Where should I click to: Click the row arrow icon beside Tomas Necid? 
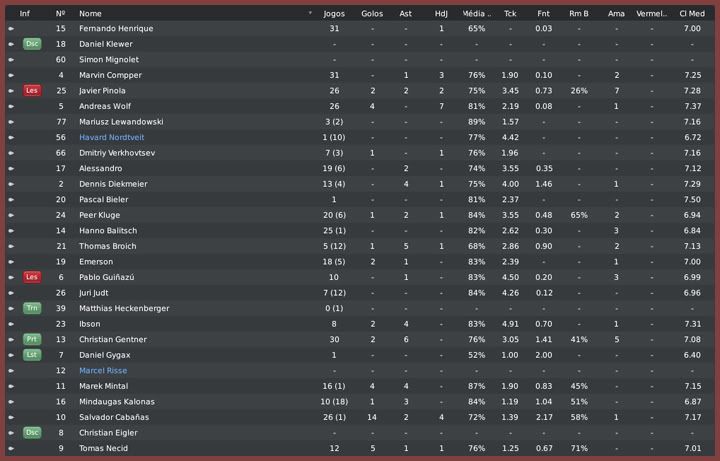(11, 448)
